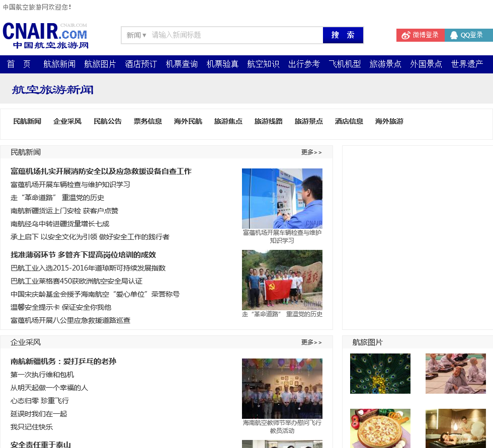493x448 pixels.
Task: Select the 酒店信息 sub-category tab
Action: tap(349, 121)
